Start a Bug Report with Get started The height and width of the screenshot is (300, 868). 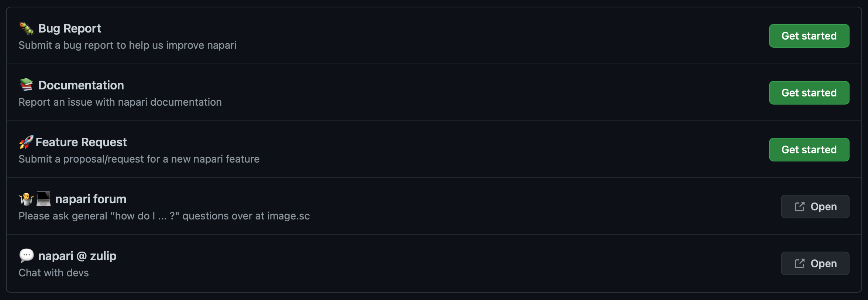pos(809,36)
